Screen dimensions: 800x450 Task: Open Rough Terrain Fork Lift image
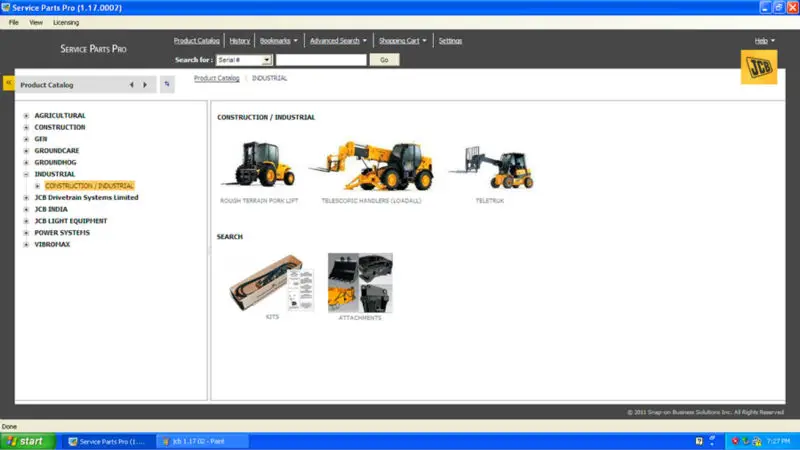[259, 165]
